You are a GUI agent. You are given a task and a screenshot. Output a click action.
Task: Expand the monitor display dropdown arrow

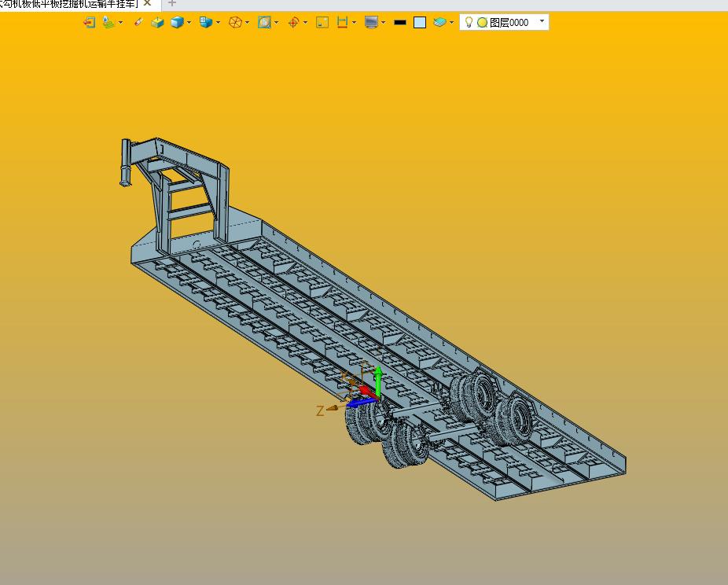click(383, 22)
